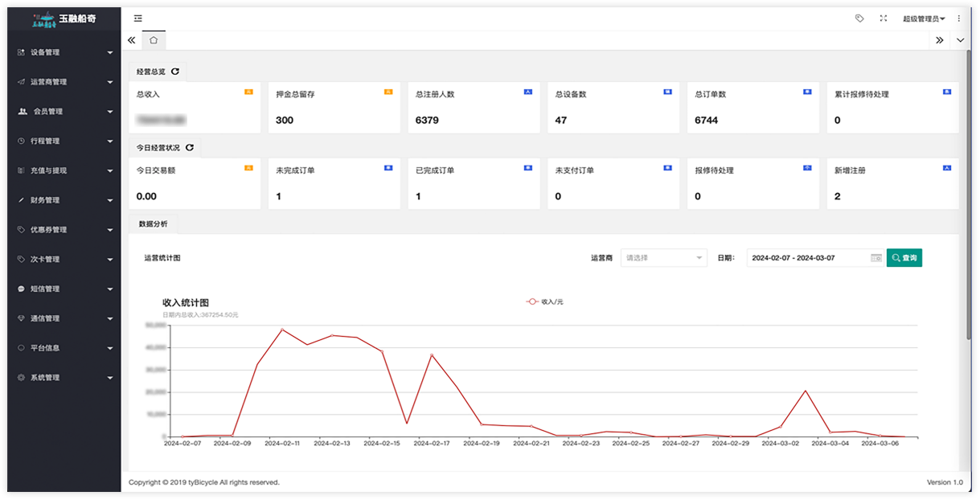Screen dimensions: 980x500
Task: Click the 2024-02-17 chart data point
Action: (x=432, y=355)
